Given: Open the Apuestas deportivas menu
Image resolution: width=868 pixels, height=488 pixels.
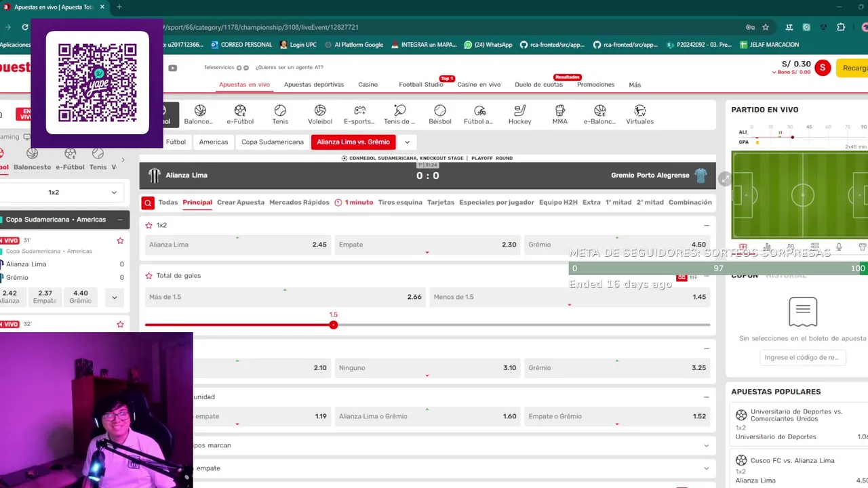Looking at the screenshot, I should (314, 85).
